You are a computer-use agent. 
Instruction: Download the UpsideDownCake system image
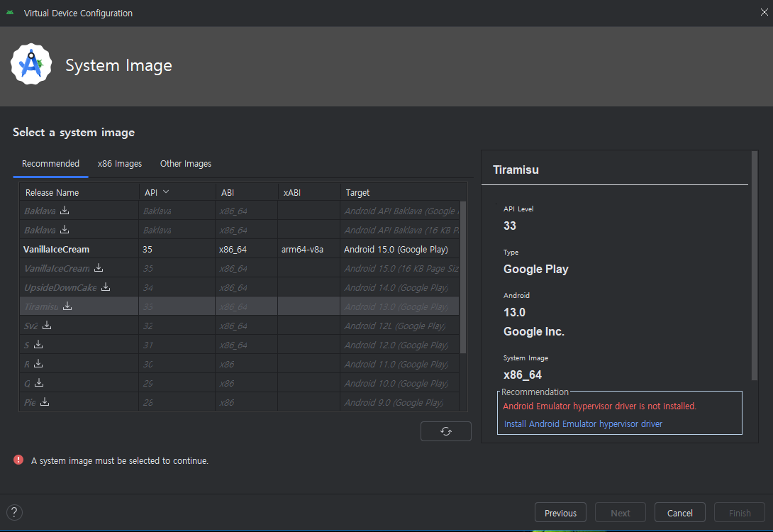tap(106, 287)
